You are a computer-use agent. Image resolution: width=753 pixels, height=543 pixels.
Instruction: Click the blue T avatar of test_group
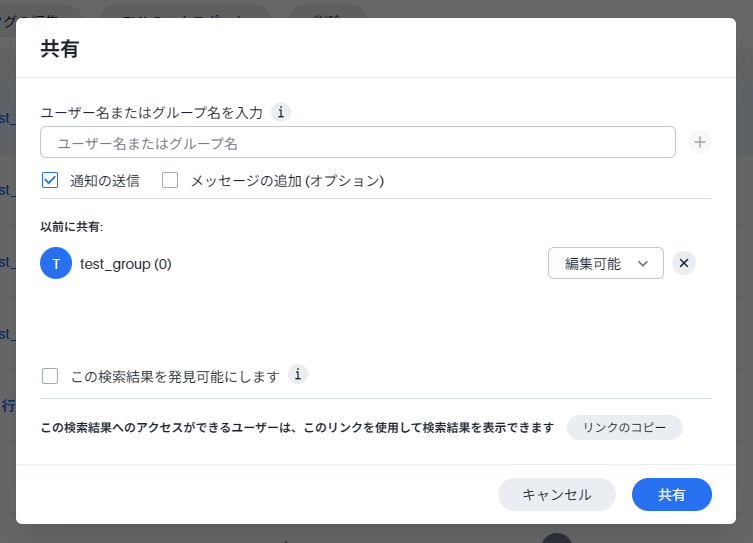[x=56, y=264]
